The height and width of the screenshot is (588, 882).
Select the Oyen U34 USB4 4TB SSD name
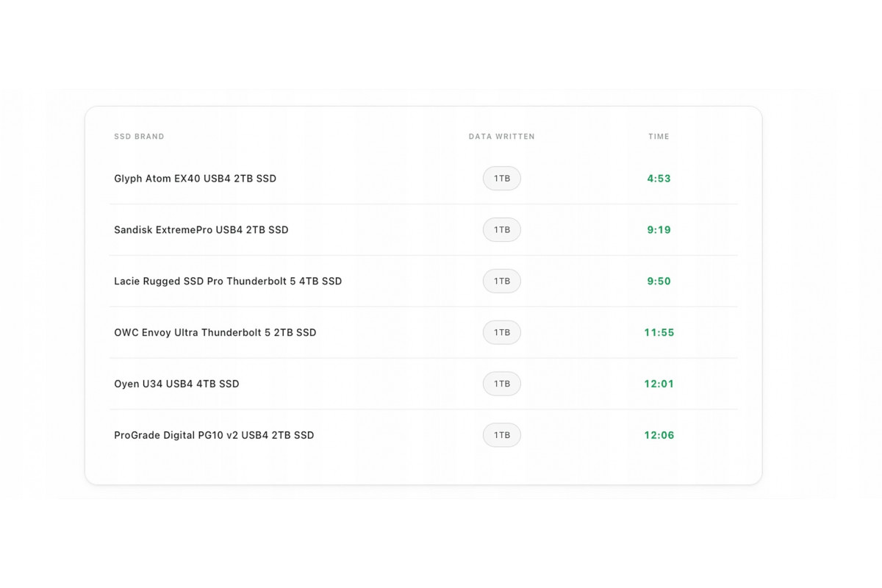(x=176, y=384)
